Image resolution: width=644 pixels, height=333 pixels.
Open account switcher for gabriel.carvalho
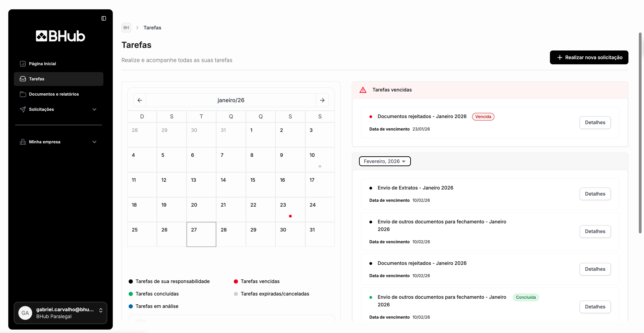[101, 310]
